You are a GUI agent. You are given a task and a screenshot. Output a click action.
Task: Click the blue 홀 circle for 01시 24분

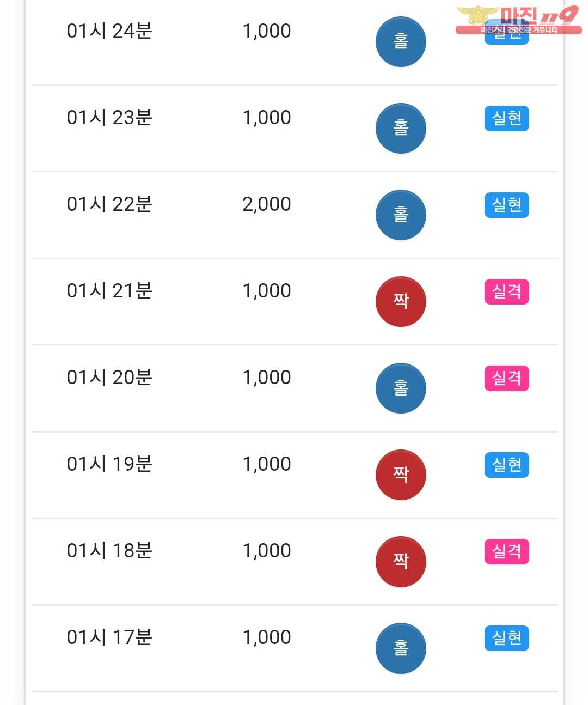(x=401, y=42)
